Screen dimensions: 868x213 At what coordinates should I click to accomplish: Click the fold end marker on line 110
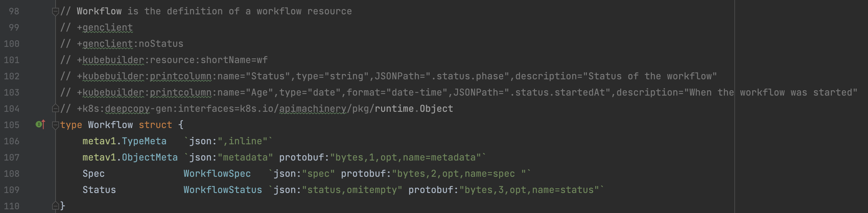[x=56, y=206]
